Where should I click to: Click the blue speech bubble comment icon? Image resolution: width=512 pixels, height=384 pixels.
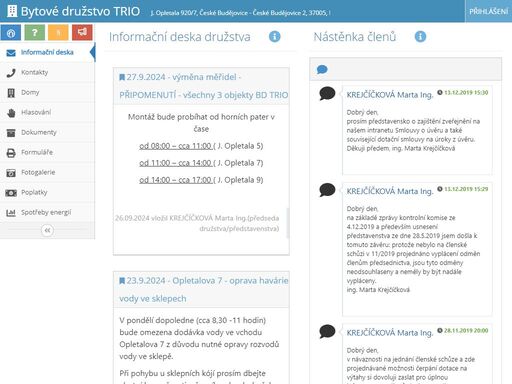click(x=322, y=69)
